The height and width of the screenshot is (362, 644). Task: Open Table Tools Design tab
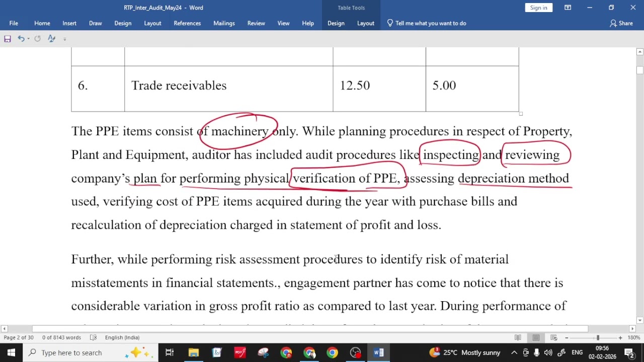pyautogui.click(x=336, y=23)
